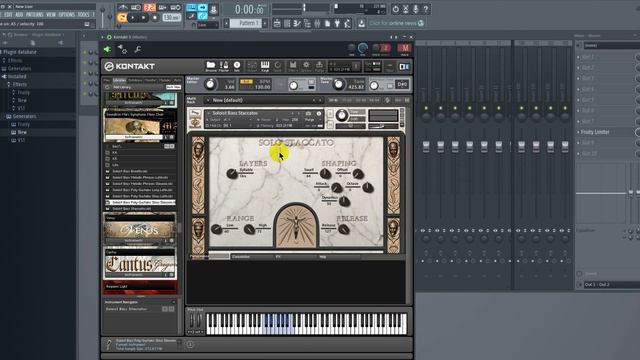Open the Kontakt Options gear icon

point(306,66)
